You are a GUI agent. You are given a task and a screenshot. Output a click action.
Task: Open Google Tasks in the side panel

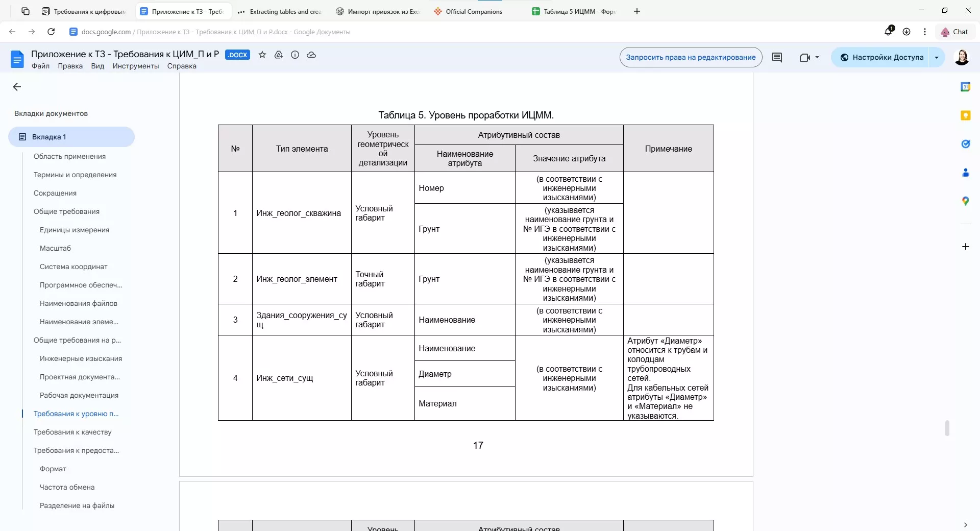tap(965, 144)
